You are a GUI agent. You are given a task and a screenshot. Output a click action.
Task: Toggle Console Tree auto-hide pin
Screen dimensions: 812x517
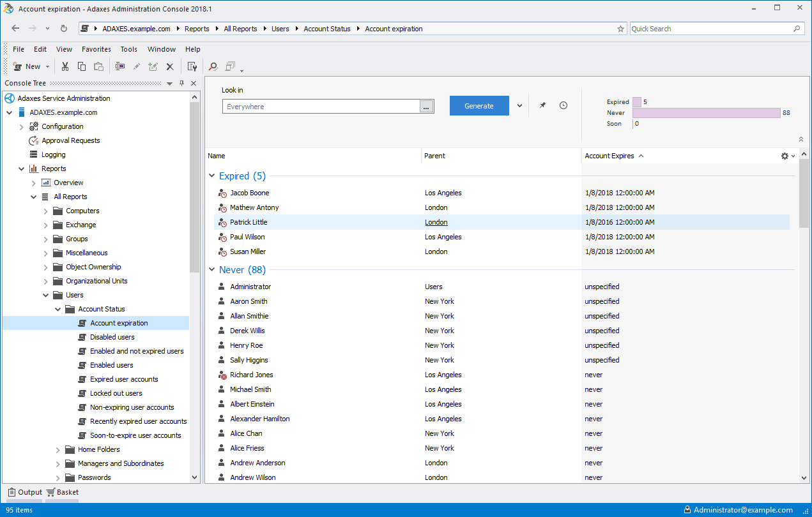tap(182, 84)
